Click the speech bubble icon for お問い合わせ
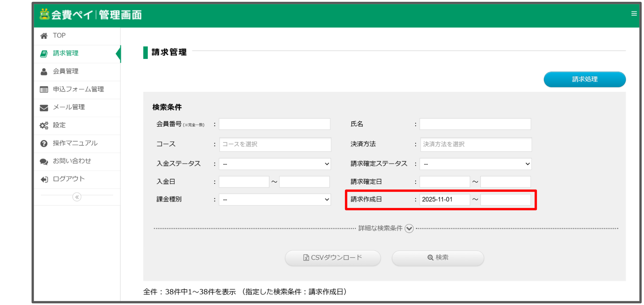The width and height of the screenshot is (644, 305). [x=44, y=161]
